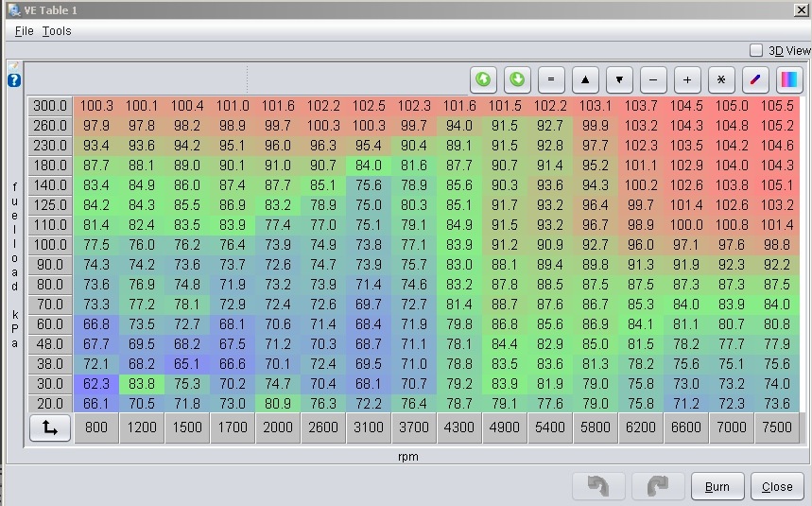The image size is (812, 506).
Task: Click the pencil interpolate icon
Action: (x=755, y=79)
